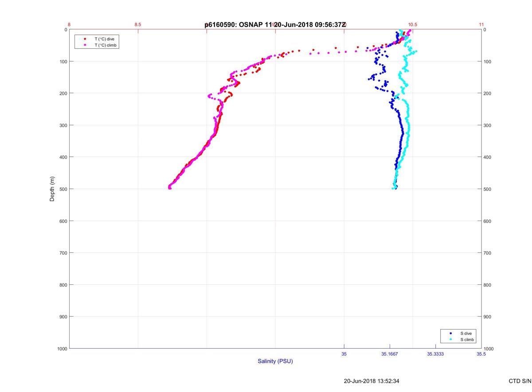
Task: Click the timestamp 20-Jun-2018 13:52:34
Action: point(372,381)
